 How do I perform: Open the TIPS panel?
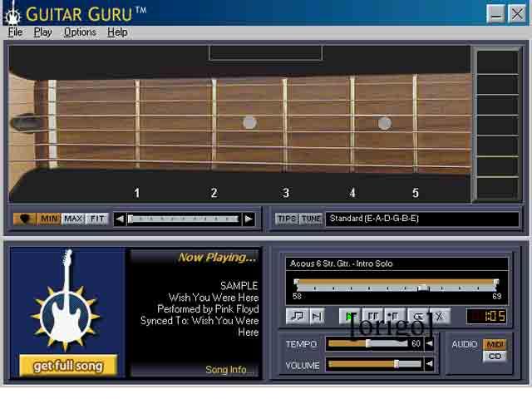coord(287,219)
